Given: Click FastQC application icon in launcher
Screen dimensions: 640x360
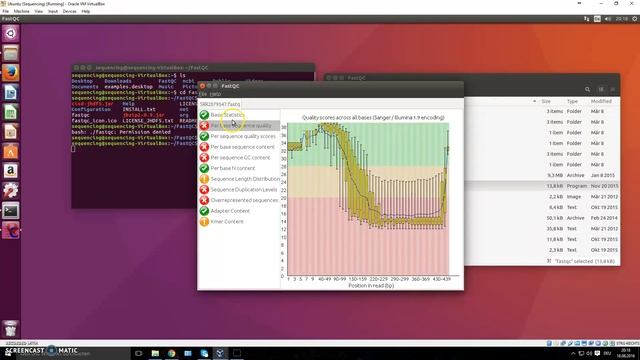Looking at the screenshot, I should click(x=11, y=231).
